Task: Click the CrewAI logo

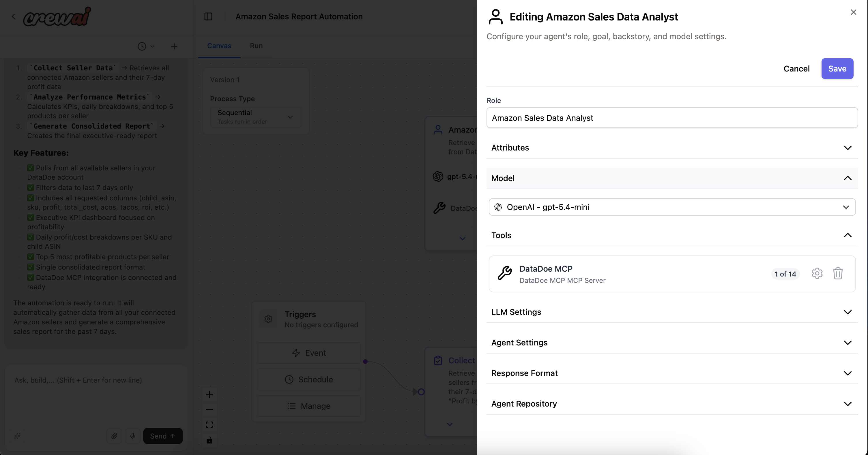Action: (x=57, y=16)
